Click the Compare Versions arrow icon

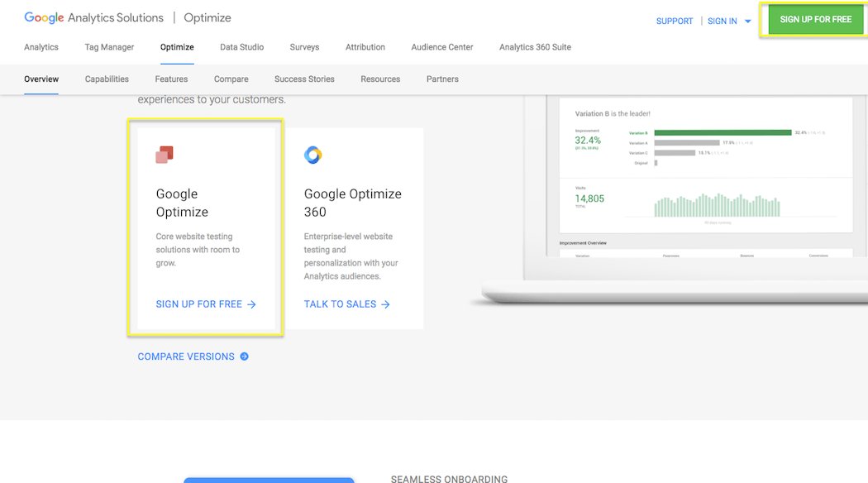pyautogui.click(x=244, y=356)
